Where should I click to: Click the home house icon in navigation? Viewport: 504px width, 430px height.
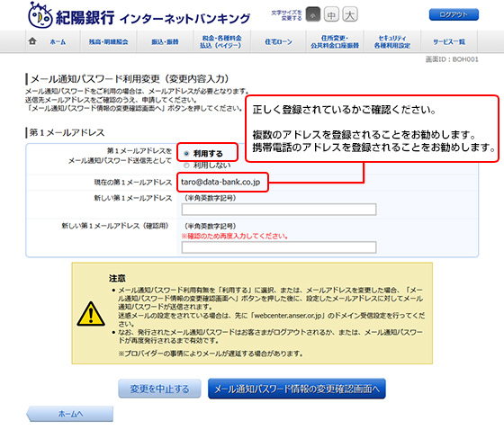[x=32, y=40]
